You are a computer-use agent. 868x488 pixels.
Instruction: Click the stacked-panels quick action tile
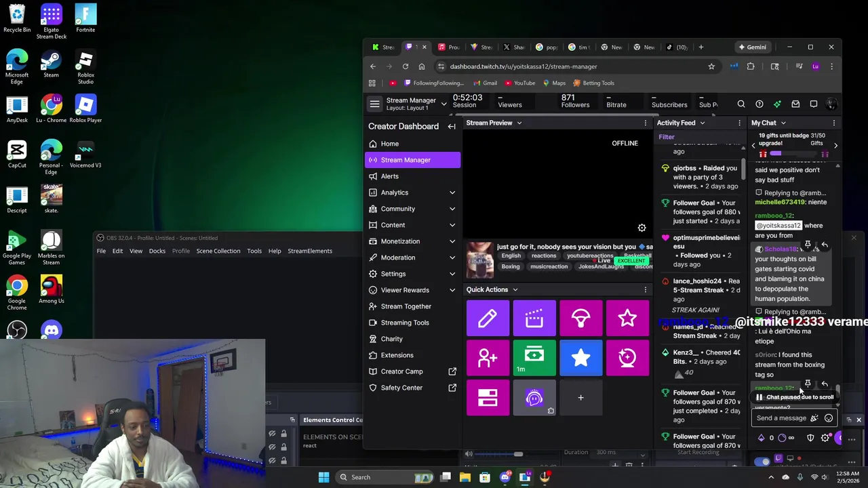click(x=488, y=398)
